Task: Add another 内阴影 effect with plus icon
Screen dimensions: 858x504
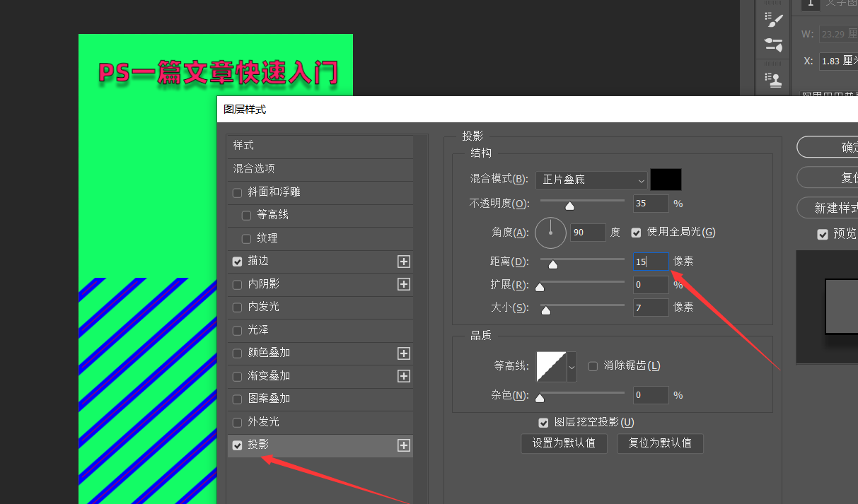Action: click(x=404, y=284)
